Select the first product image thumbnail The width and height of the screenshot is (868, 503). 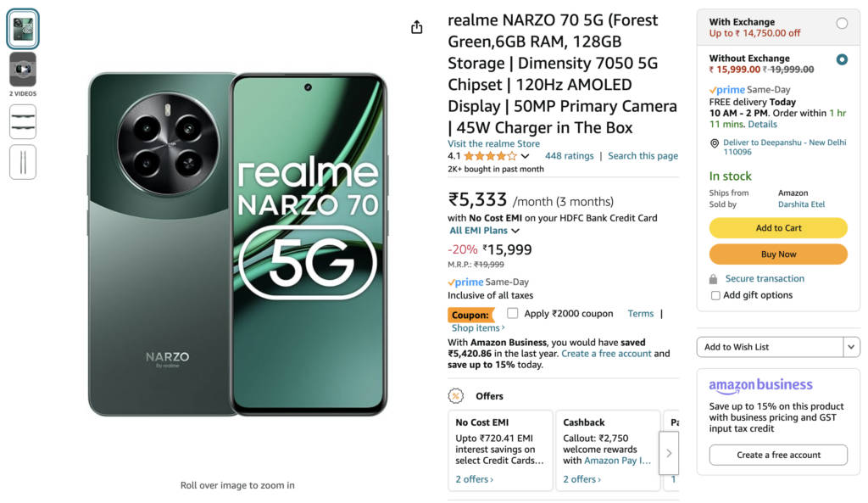pos(23,27)
